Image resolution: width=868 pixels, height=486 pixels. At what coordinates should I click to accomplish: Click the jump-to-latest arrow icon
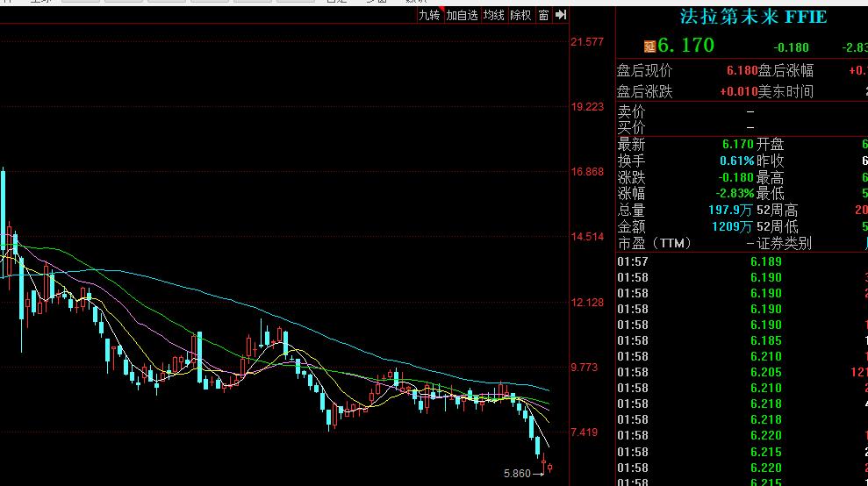561,15
